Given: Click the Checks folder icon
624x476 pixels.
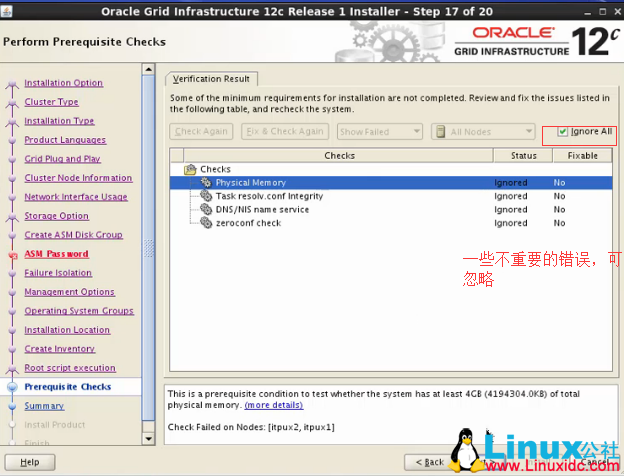Looking at the screenshot, I should [x=190, y=170].
